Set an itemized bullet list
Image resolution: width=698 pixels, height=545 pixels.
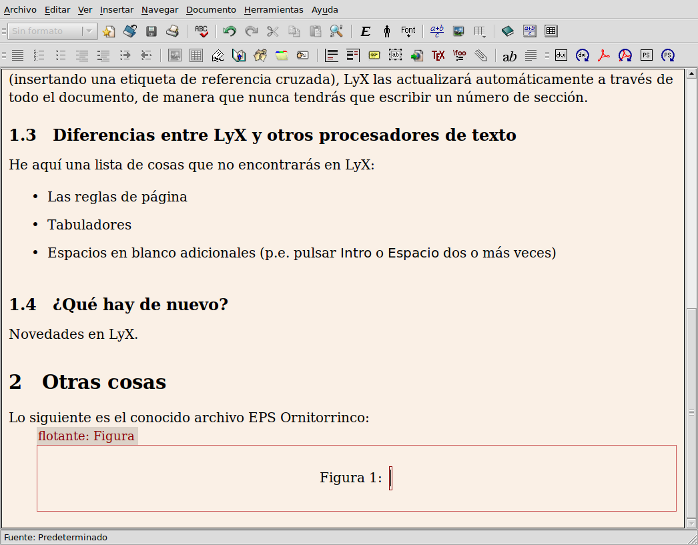(x=61, y=56)
